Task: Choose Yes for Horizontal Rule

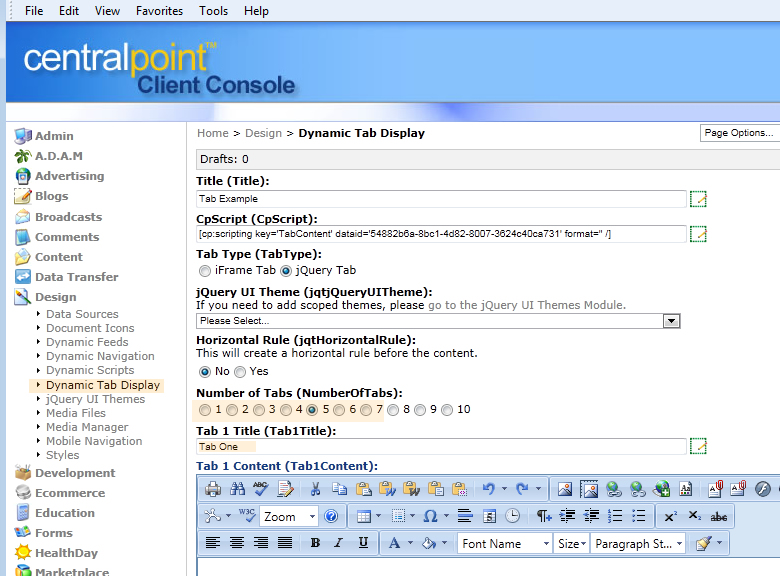Action: tap(240, 371)
